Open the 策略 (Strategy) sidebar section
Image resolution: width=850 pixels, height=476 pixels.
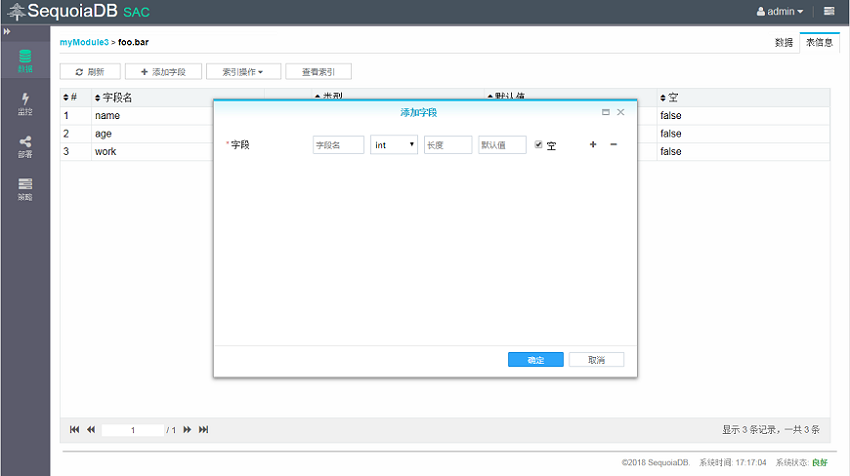coord(25,189)
